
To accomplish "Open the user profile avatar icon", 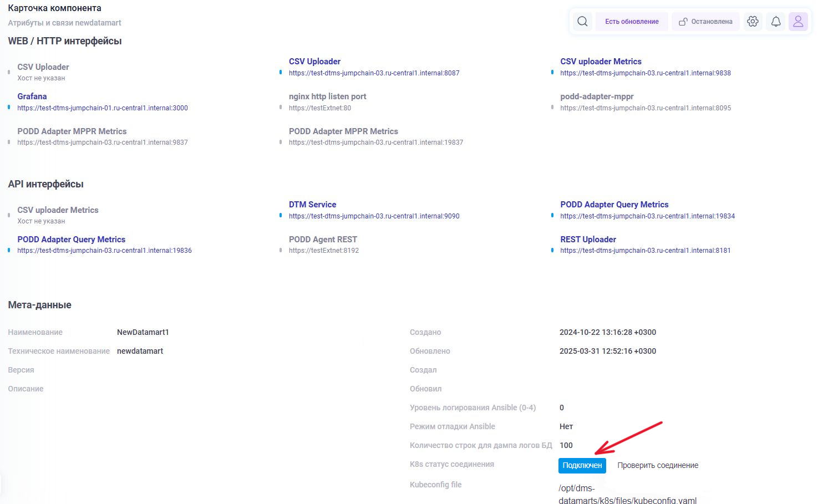I will (798, 22).
